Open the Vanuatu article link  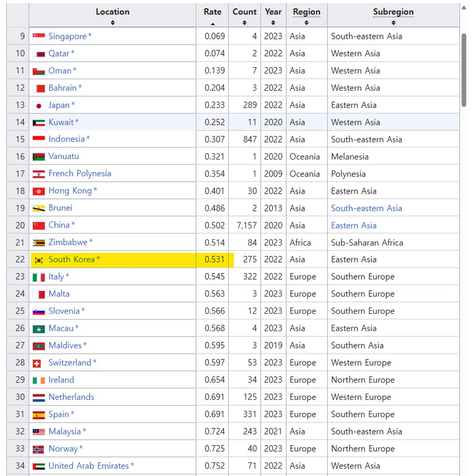coord(65,156)
